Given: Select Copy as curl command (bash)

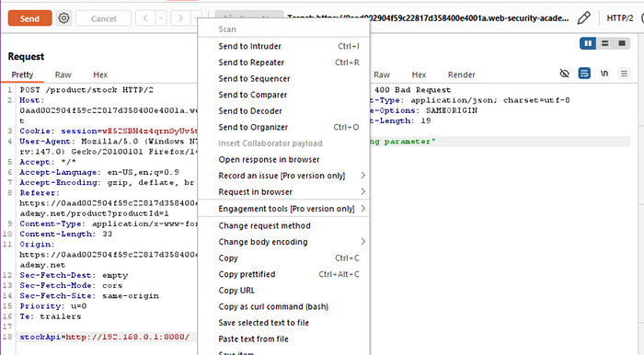Looking at the screenshot, I should tap(283, 306).
